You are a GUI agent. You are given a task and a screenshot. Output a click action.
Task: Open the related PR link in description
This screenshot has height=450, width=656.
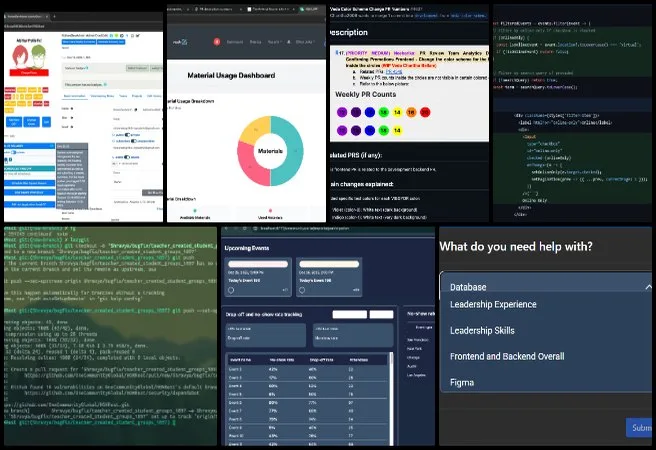tap(394, 72)
